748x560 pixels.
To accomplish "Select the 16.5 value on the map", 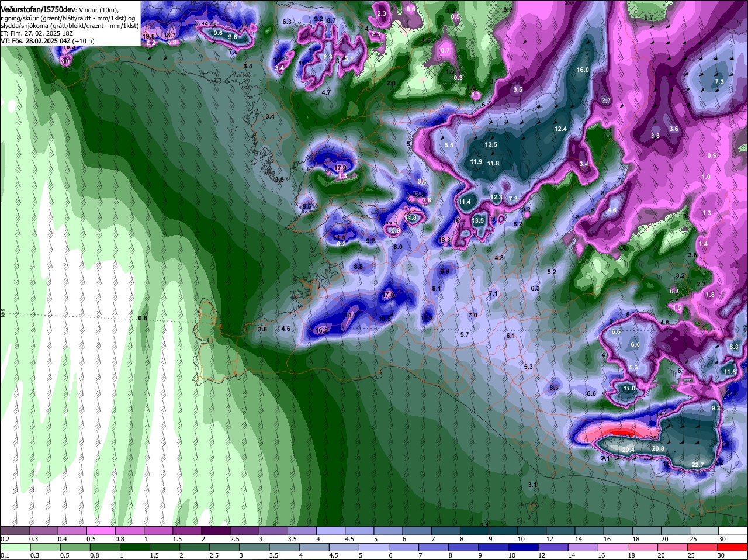I will click(x=385, y=319).
